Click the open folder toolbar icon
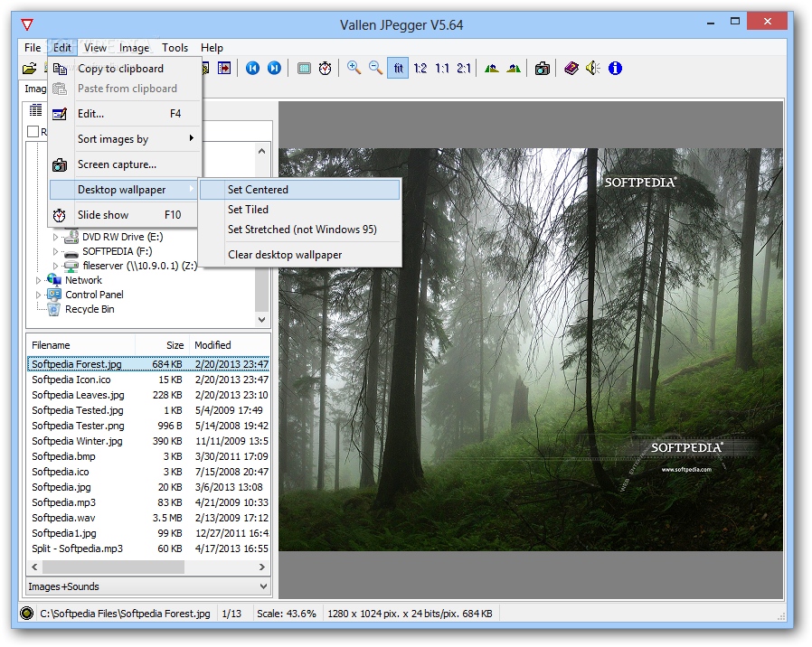This screenshot has width=812, height=647. [x=30, y=69]
